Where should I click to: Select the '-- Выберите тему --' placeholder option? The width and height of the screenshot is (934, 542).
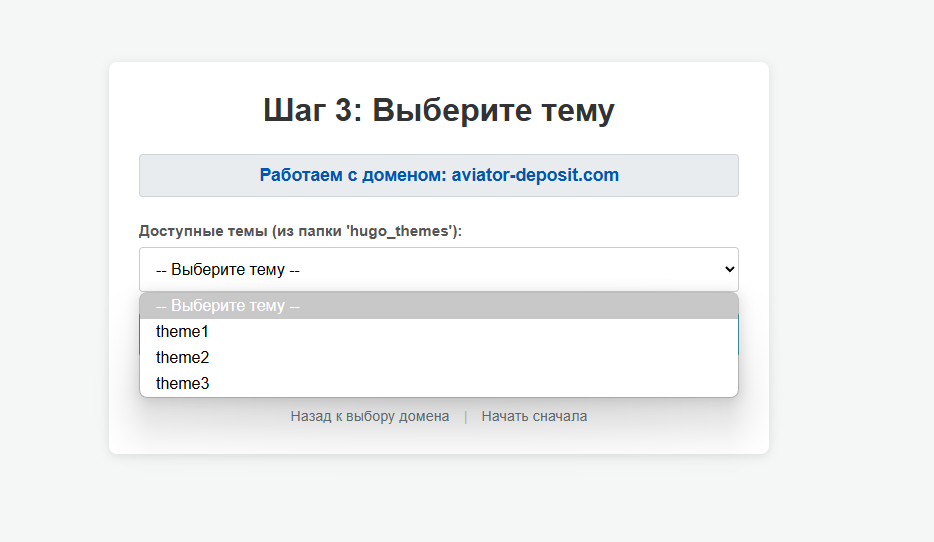click(x=438, y=306)
